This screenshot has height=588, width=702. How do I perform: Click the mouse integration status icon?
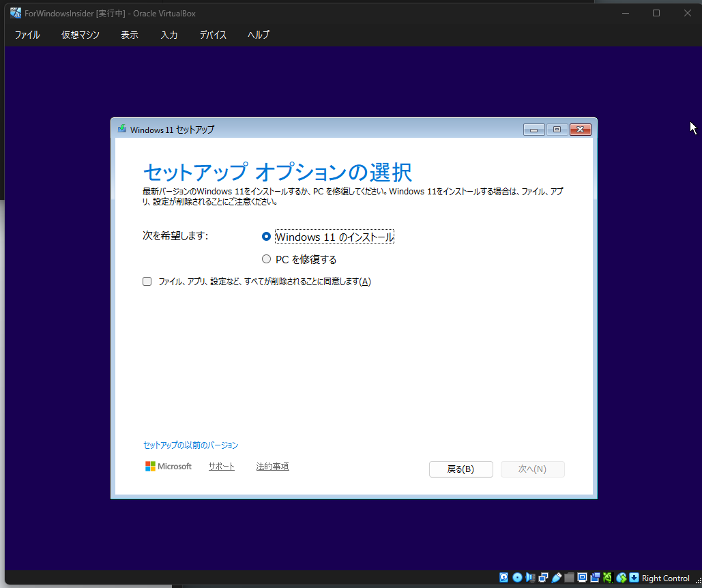(621, 578)
